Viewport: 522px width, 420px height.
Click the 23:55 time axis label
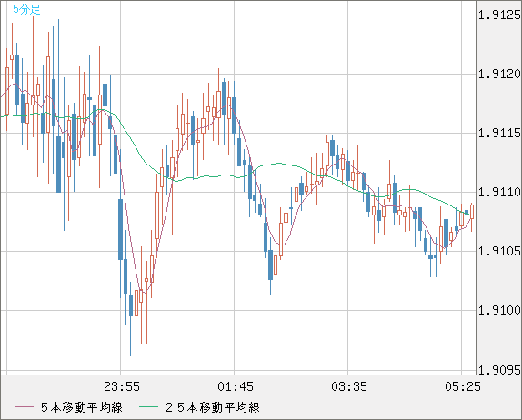pos(122,386)
